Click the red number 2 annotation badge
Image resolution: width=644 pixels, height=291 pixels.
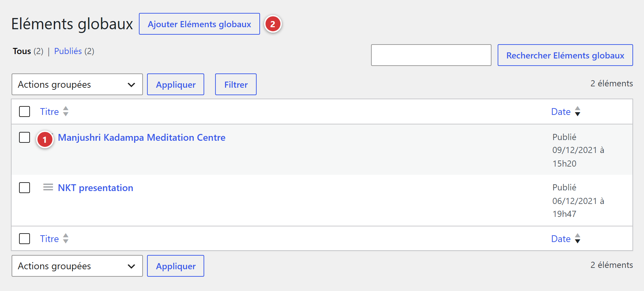[x=273, y=24]
